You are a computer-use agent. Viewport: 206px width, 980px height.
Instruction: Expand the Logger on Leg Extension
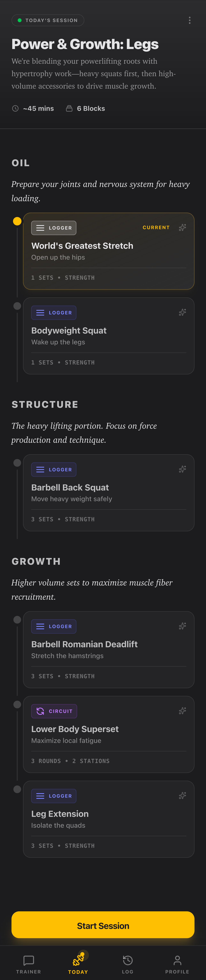pos(53,796)
